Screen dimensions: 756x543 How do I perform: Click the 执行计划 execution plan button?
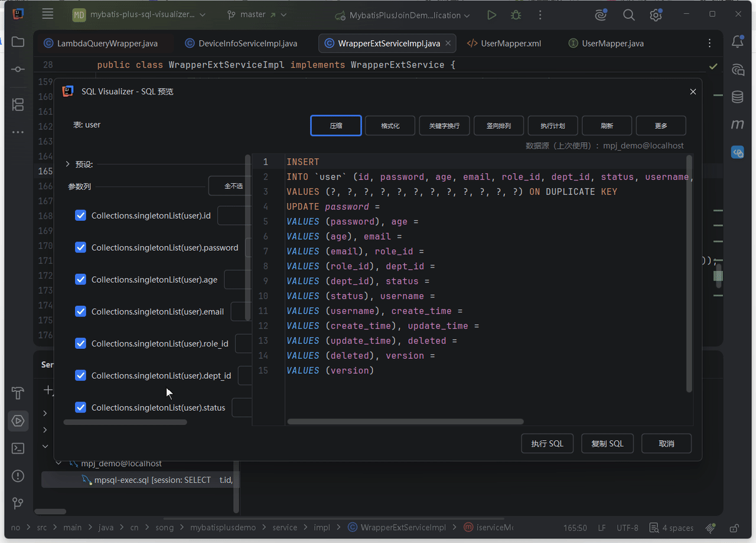[x=553, y=126]
